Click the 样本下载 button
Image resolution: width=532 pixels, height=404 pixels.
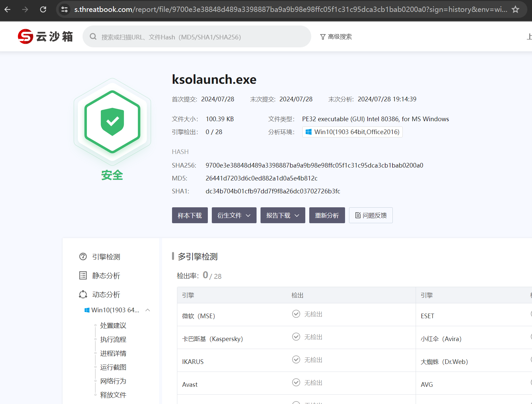(x=190, y=215)
